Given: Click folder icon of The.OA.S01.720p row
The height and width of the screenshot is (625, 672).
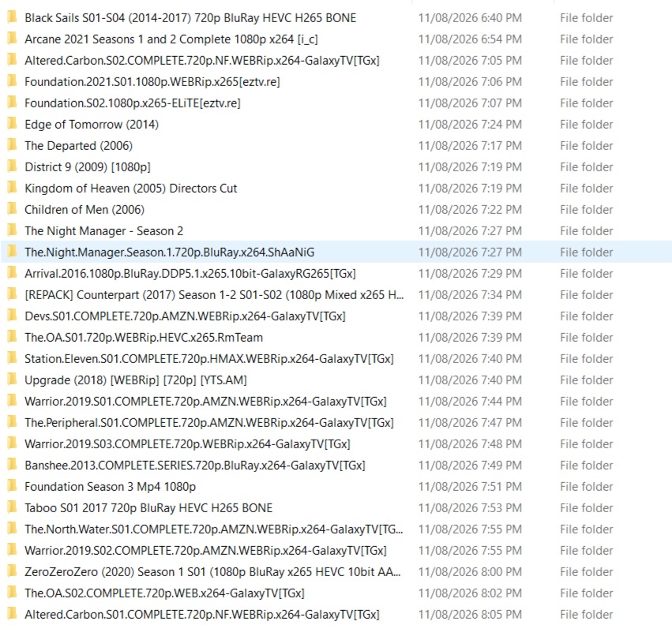Looking at the screenshot, I should click(12, 337).
